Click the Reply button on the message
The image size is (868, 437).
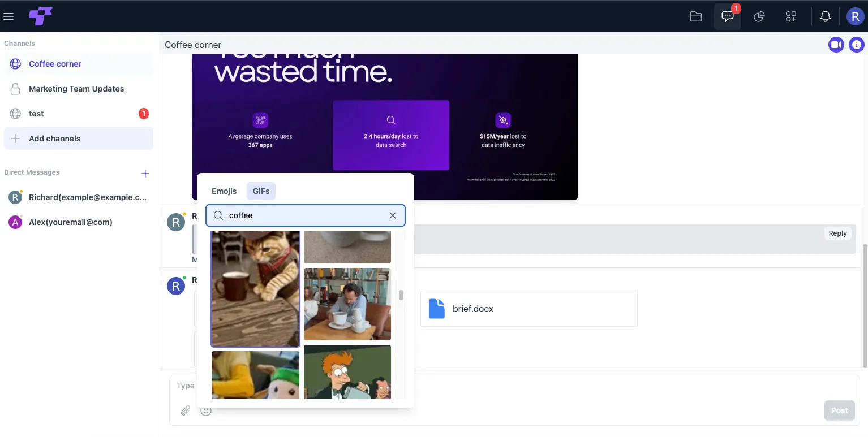coord(837,233)
